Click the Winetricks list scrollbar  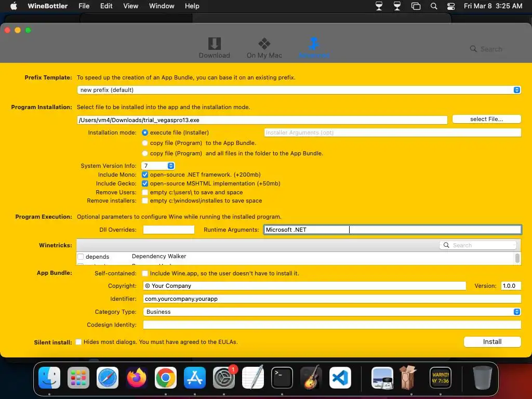tap(517, 258)
